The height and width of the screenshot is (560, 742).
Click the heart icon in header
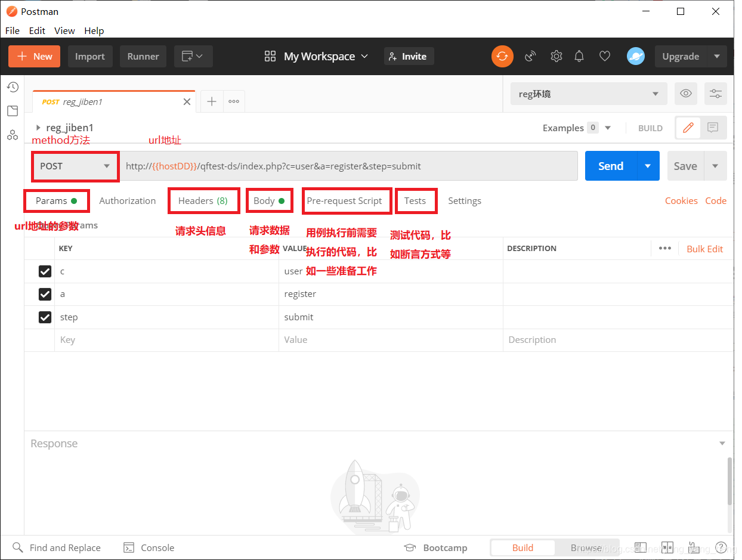tap(605, 56)
